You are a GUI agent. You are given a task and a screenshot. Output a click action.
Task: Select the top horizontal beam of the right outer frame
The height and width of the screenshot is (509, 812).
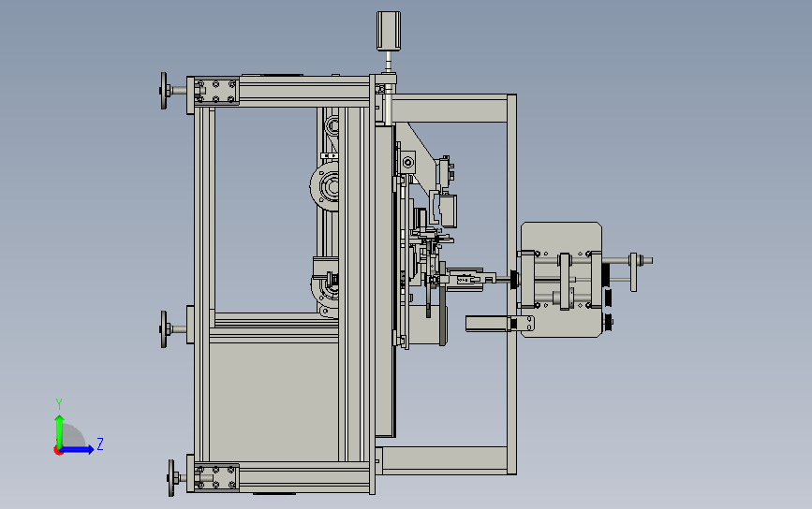point(450,109)
